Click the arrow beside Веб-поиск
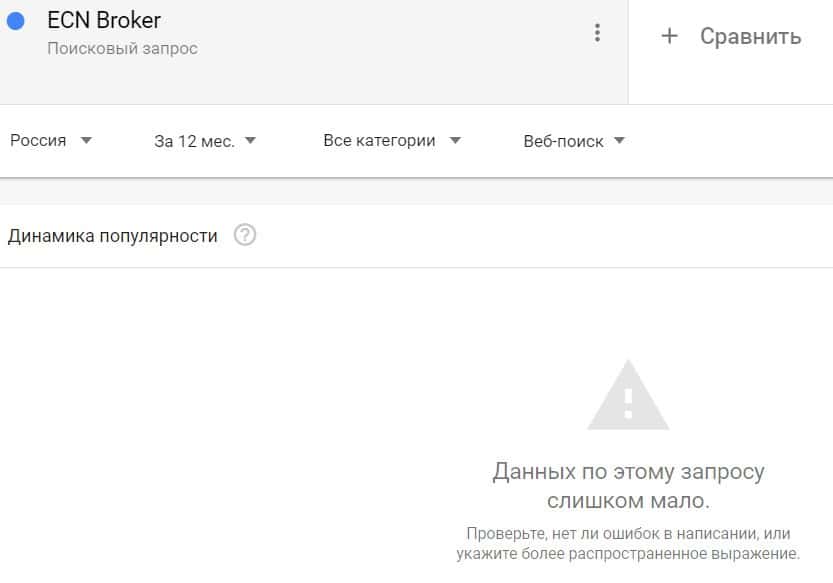This screenshot has width=833, height=583. click(x=619, y=140)
